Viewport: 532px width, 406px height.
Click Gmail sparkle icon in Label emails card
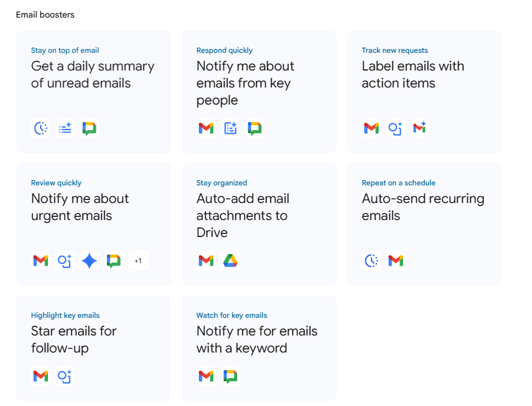(420, 128)
